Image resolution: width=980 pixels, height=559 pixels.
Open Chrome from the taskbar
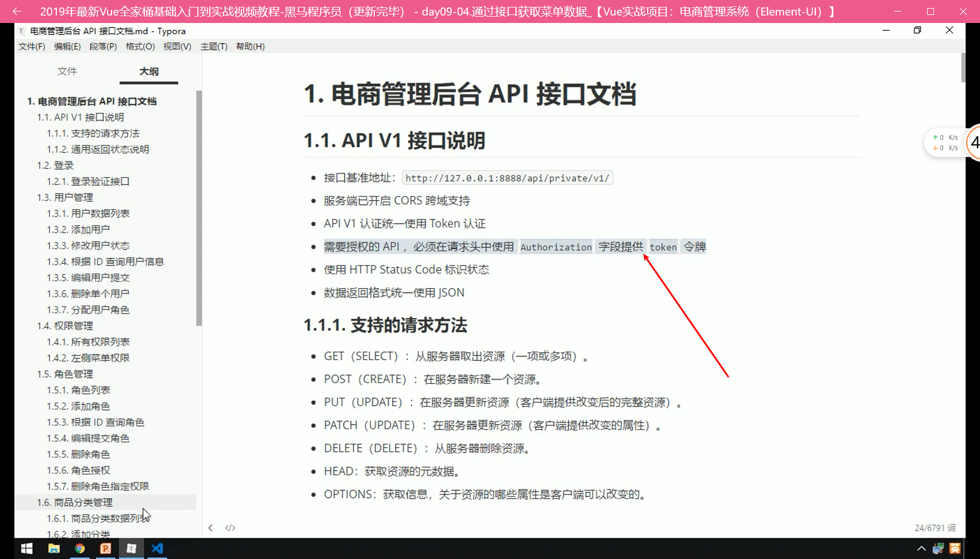coord(80,549)
